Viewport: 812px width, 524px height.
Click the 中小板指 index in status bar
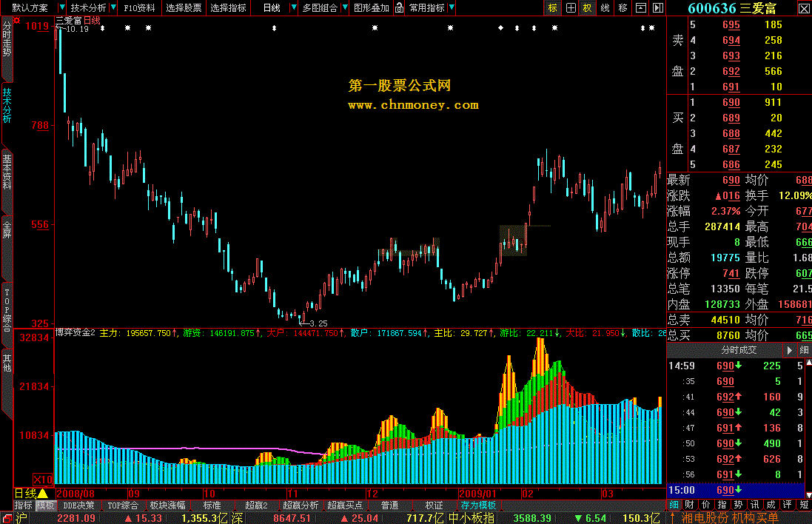click(x=472, y=518)
